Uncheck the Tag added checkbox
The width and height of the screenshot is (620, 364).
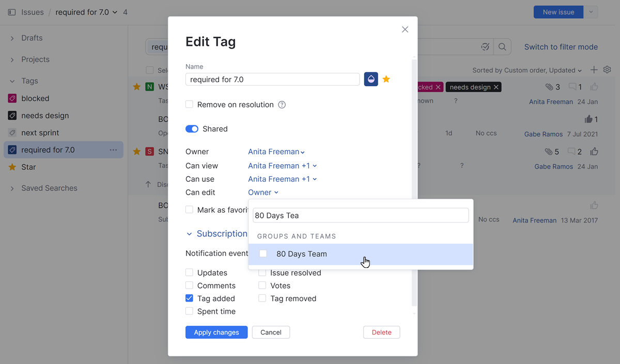[189, 298]
